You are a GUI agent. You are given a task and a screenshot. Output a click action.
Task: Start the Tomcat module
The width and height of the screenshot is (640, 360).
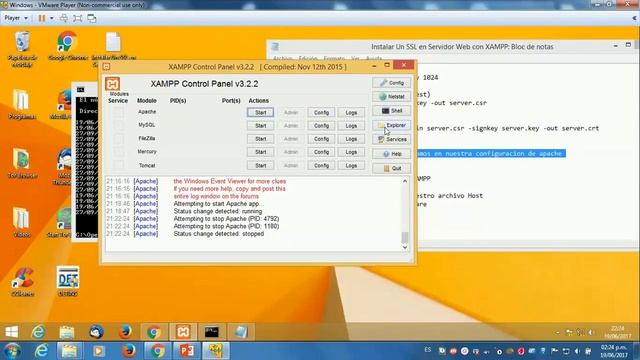[x=260, y=165]
